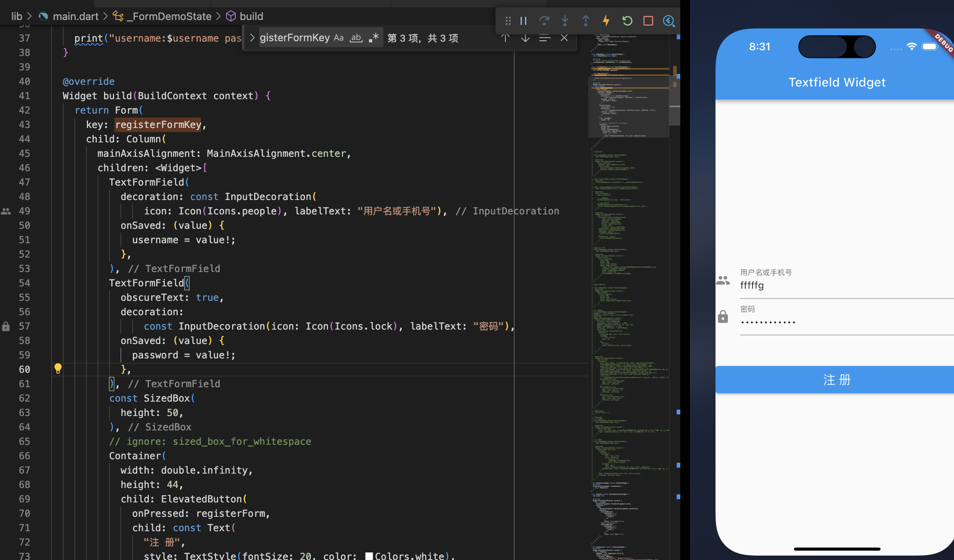
Task: Click the white Colors.white color swatch
Action: tap(369, 556)
